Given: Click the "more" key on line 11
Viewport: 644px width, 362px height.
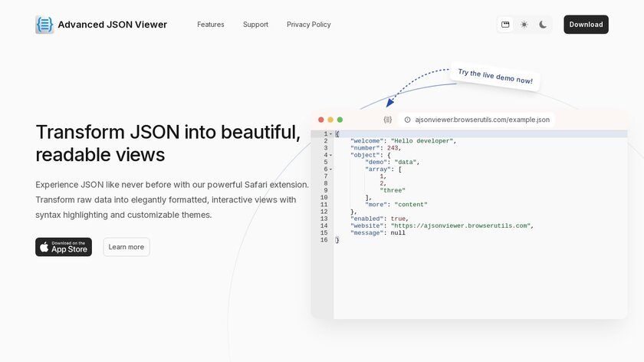Looking at the screenshot, I should (x=376, y=205).
